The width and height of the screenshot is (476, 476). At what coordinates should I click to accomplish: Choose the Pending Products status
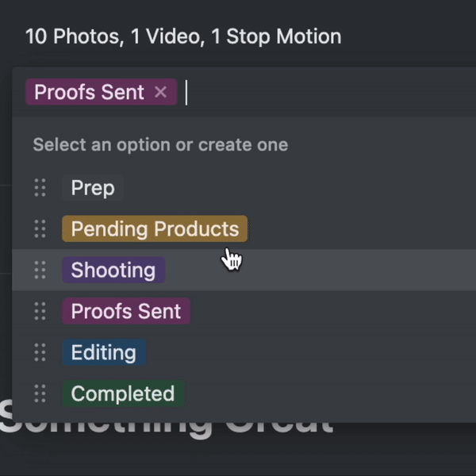tap(155, 229)
